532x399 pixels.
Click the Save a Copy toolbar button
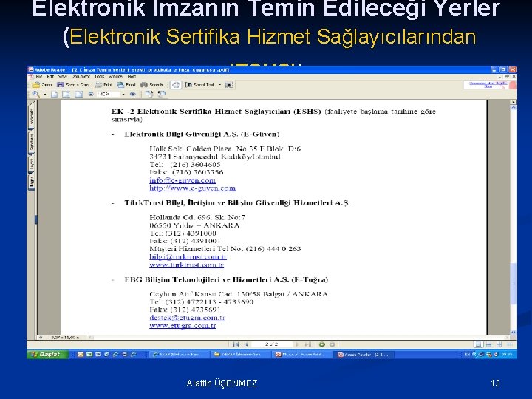(x=73, y=84)
